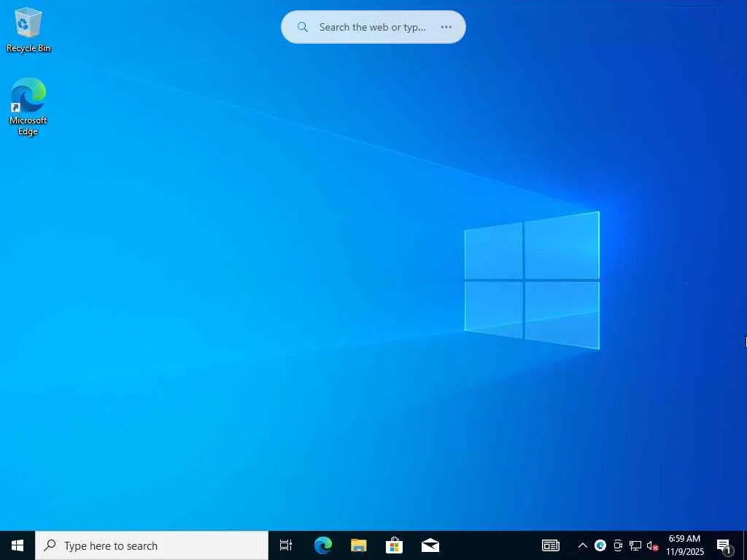Open News and interests widget
Screen dimensions: 747x560
point(550,545)
